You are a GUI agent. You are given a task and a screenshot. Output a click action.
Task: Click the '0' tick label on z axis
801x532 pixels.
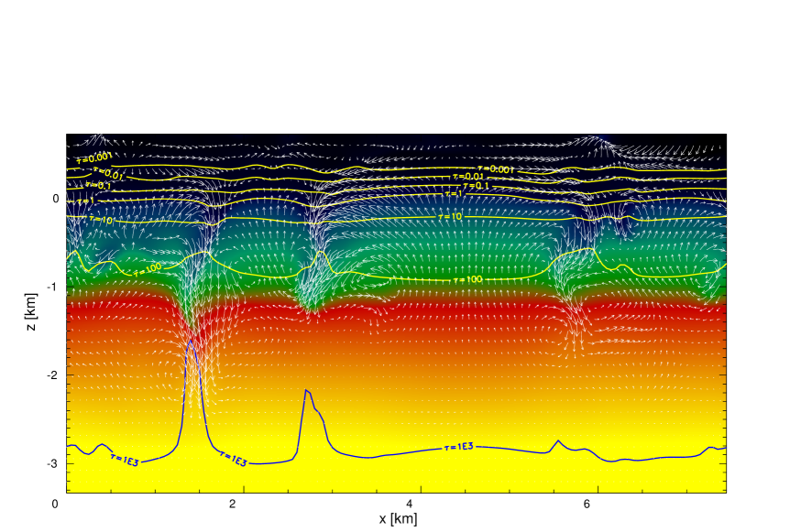(x=56, y=199)
